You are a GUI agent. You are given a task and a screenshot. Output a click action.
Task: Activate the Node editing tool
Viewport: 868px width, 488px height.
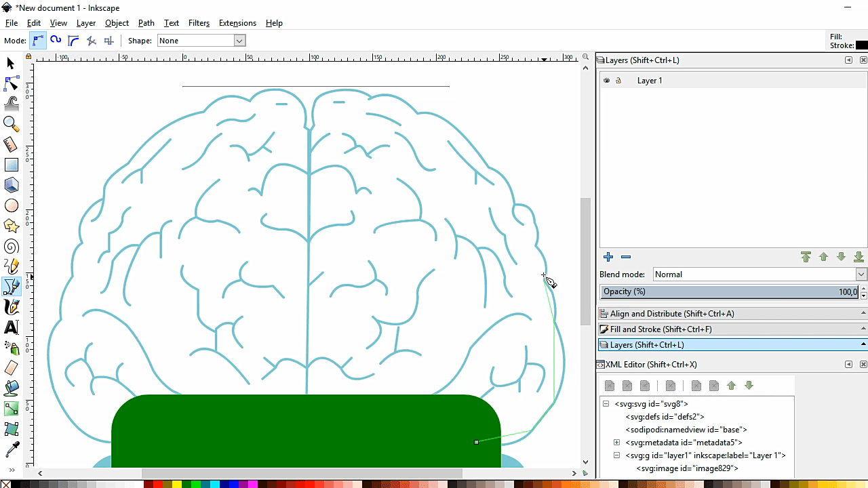coord(11,83)
